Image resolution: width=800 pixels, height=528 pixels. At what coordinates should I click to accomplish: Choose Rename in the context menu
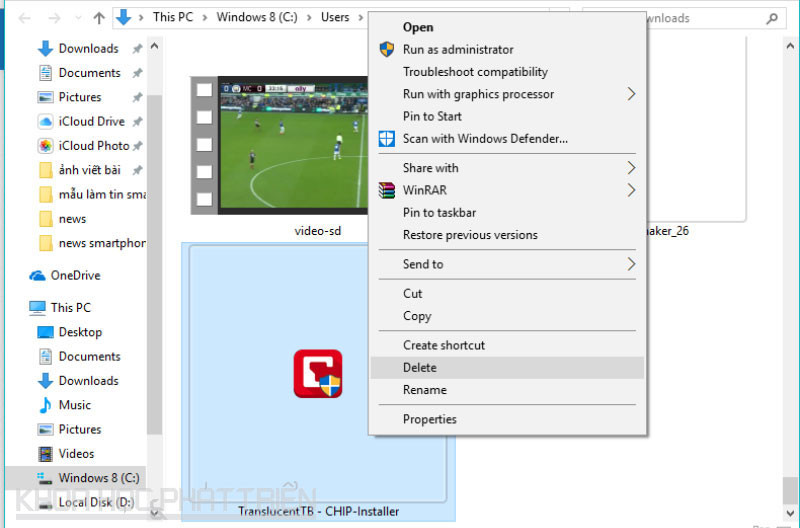(x=425, y=390)
